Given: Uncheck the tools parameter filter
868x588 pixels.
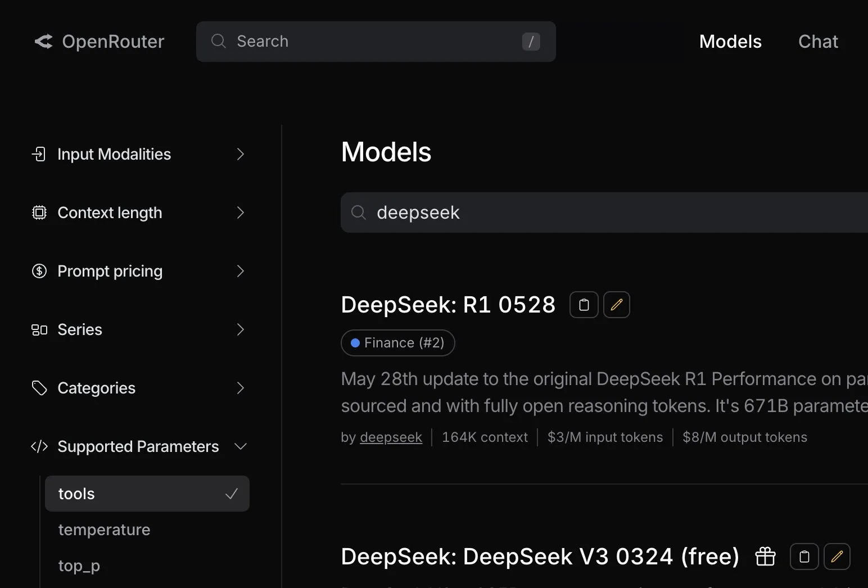Looking at the screenshot, I should coord(147,494).
